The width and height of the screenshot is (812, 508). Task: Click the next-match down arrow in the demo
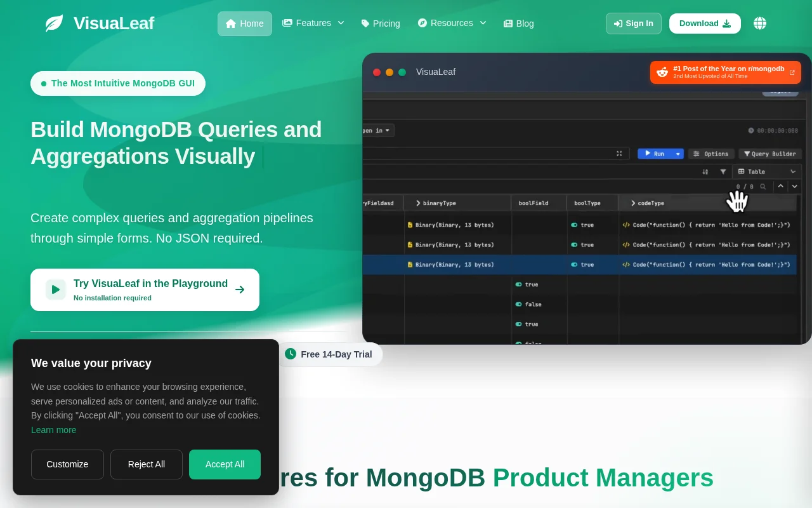794,186
